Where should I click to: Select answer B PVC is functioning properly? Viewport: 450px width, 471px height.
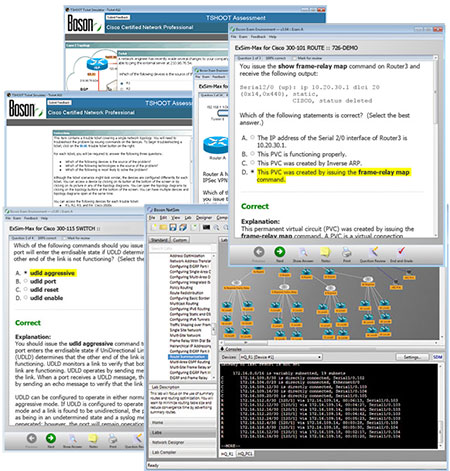252,154
